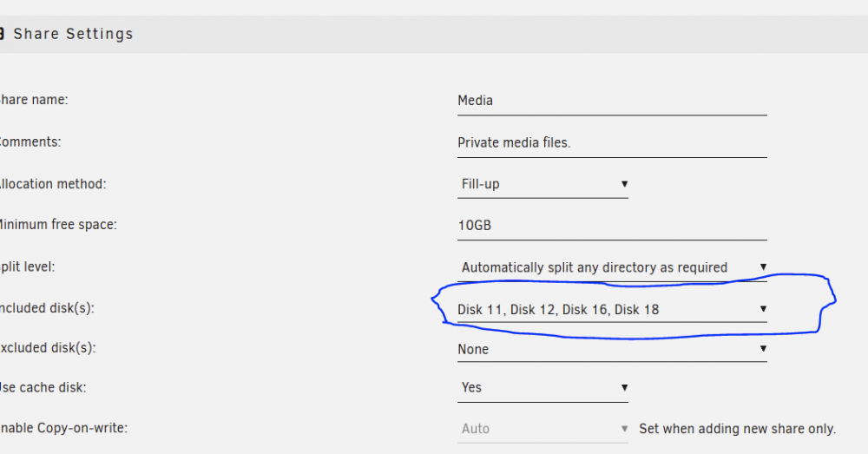Screen dimensions: 868x454
Task: Click the Share Settings section header
Action: click(434, 34)
